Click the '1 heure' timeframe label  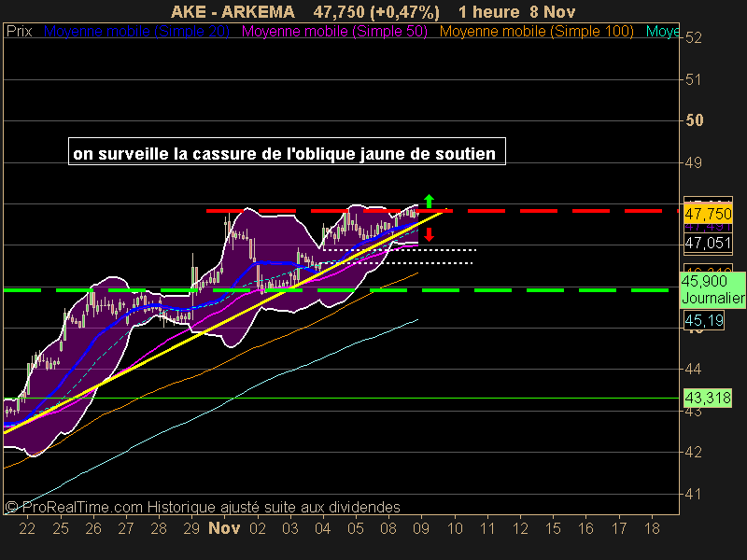click(488, 12)
